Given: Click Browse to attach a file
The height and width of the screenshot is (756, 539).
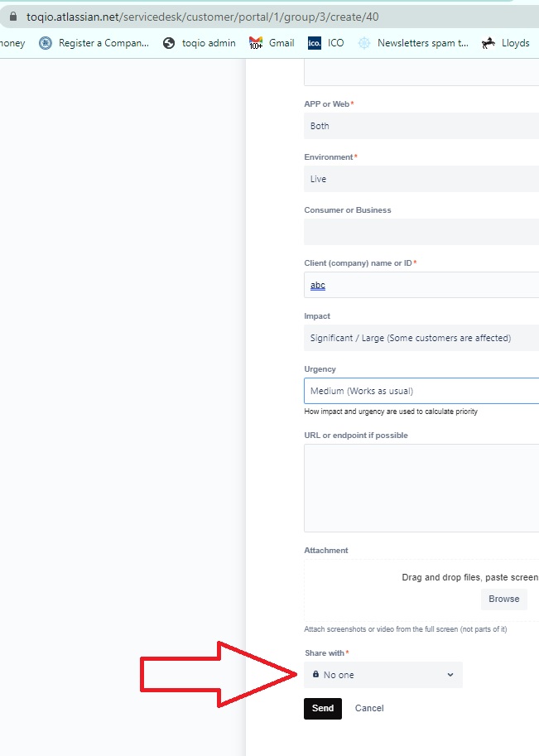Looking at the screenshot, I should point(503,599).
